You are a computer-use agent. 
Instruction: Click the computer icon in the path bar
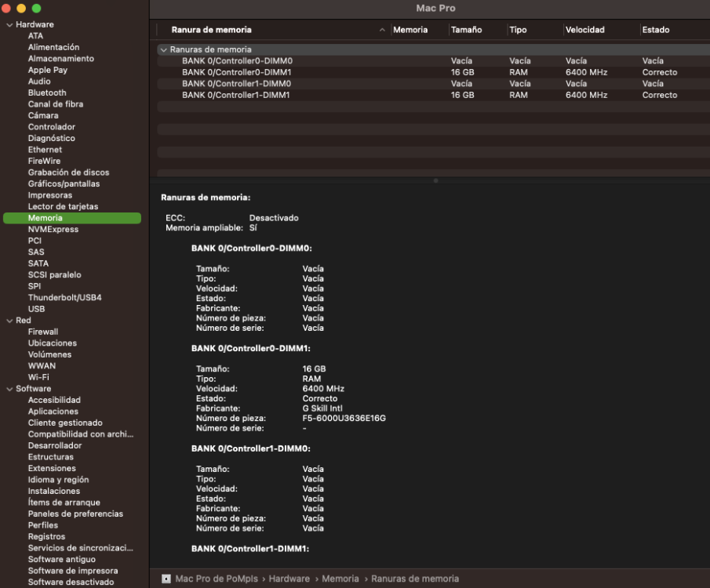pos(166,579)
